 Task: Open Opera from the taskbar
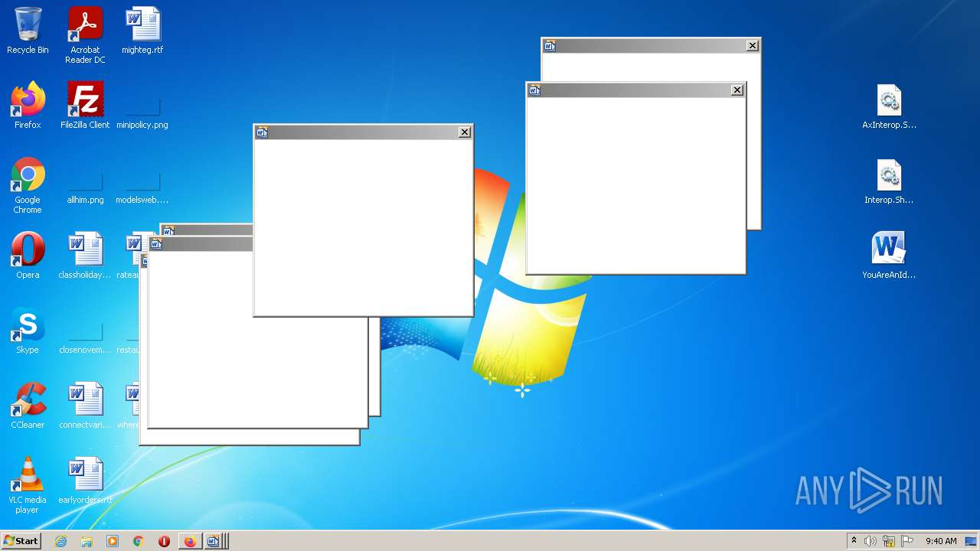164,541
